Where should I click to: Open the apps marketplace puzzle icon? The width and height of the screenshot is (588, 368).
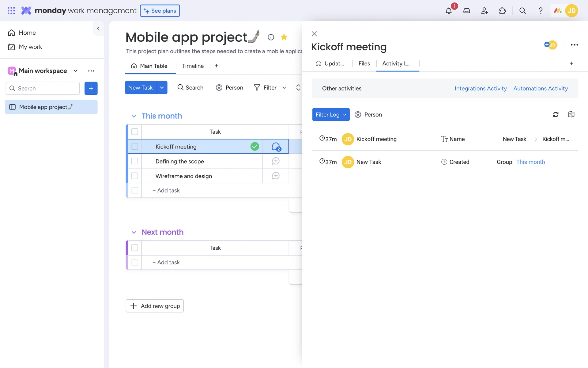point(503,11)
